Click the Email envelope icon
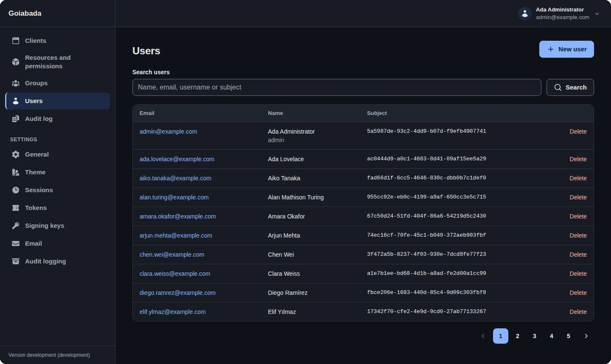 tap(16, 244)
